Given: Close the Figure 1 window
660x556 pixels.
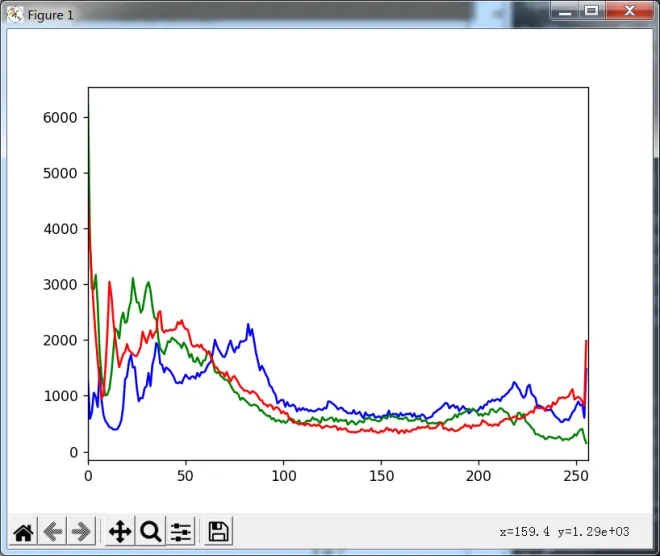Looking at the screenshot, I should (x=629, y=12).
